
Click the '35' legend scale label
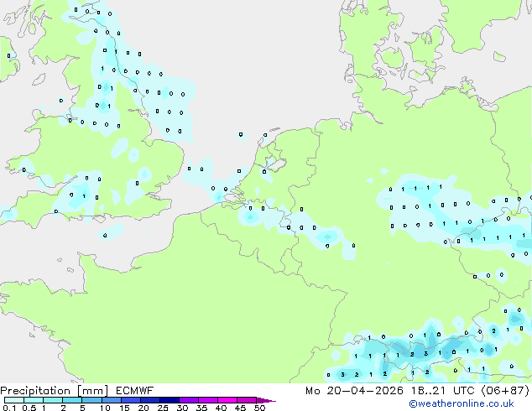coord(201,408)
